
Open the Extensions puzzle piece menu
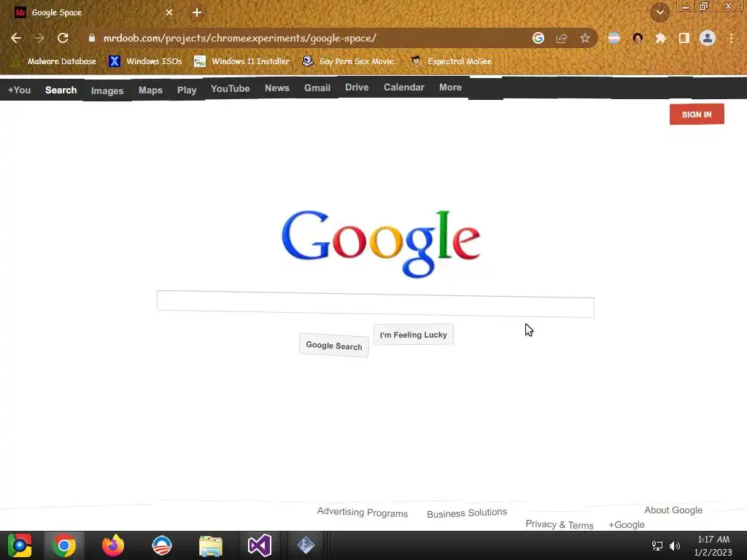coord(661,38)
